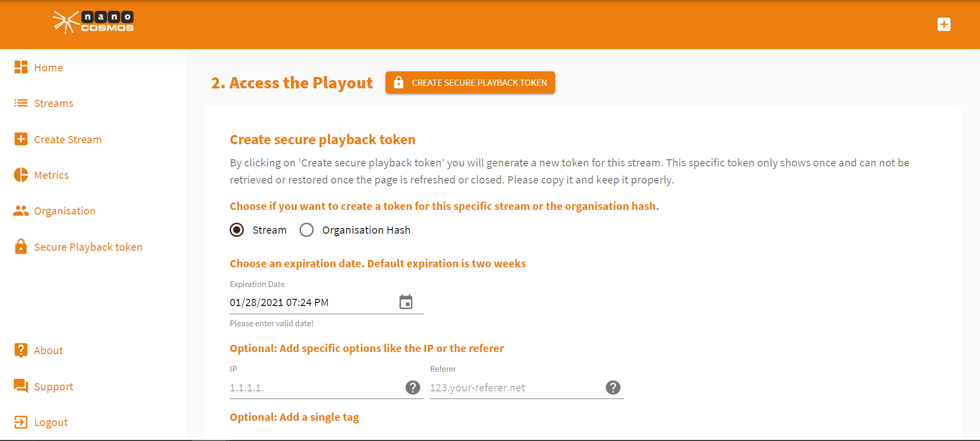The width and height of the screenshot is (980, 441).
Task: Focus the IP address input field
Action: pyautogui.click(x=316, y=388)
